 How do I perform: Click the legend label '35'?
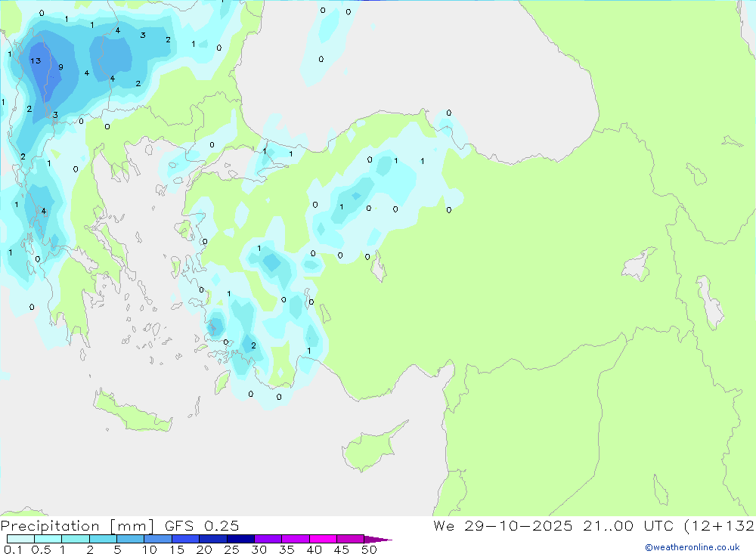pyautogui.click(x=287, y=549)
